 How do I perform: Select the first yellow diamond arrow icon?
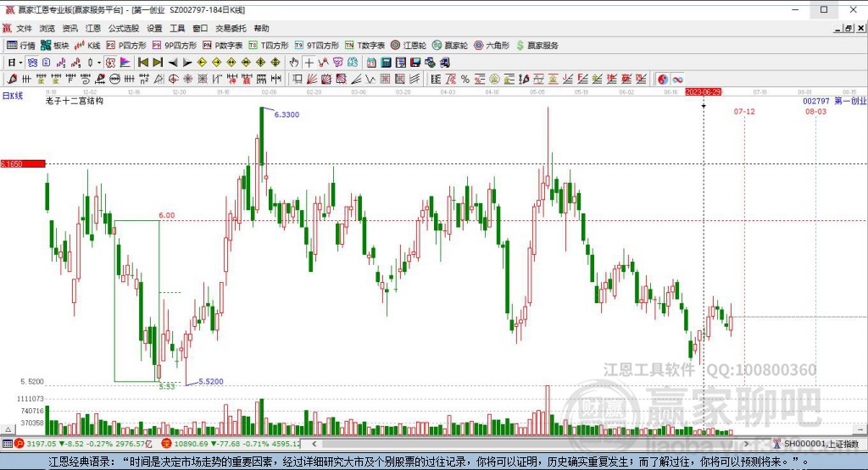point(202,63)
